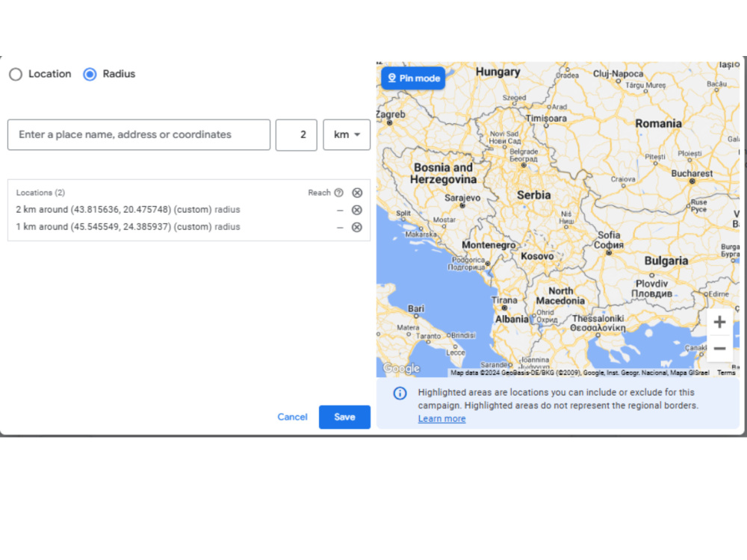Click North Macedonia label on the map
Image resolution: width=747 pixels, height=560 pixels.
(560, 296)
